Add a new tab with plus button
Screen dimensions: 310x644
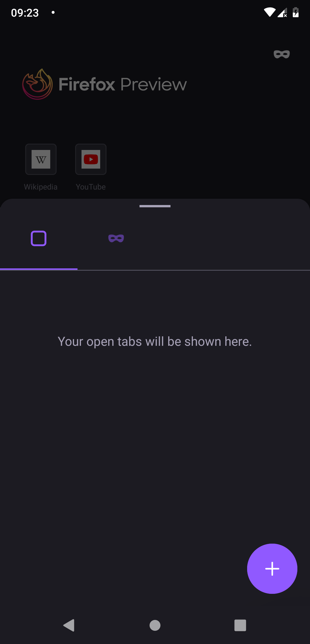click(x=272, y=569)
